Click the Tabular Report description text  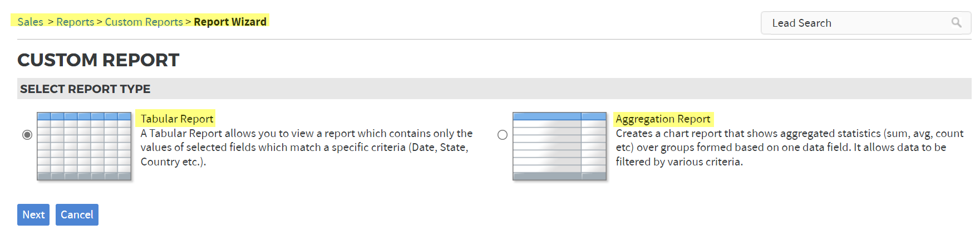point(306,148)
